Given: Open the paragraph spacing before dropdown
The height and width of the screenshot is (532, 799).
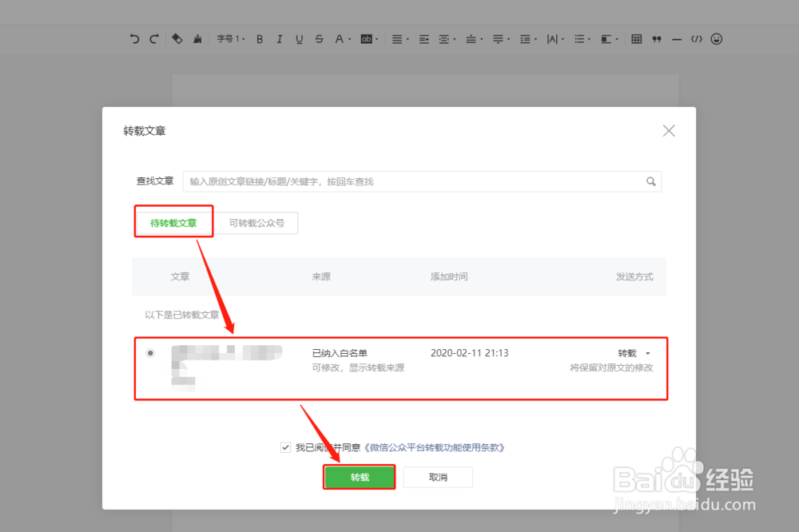Looking at the screenshot, I should 475,39.
